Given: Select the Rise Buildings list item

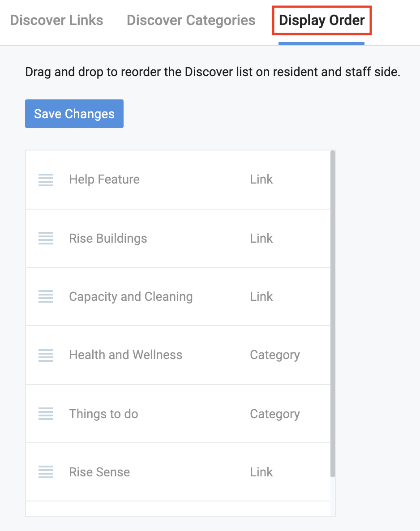Looking at the screenshot, I should click(108, 238).
